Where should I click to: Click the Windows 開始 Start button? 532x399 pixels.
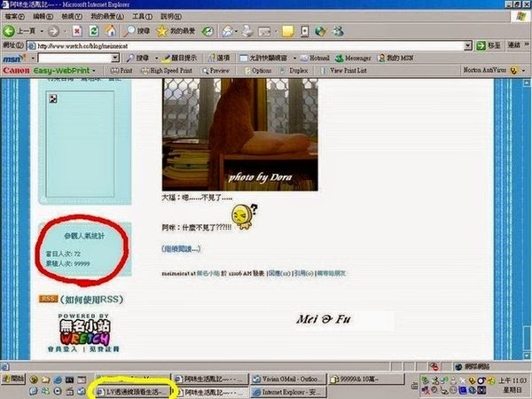pyautogui.click(x=13, y=379)
